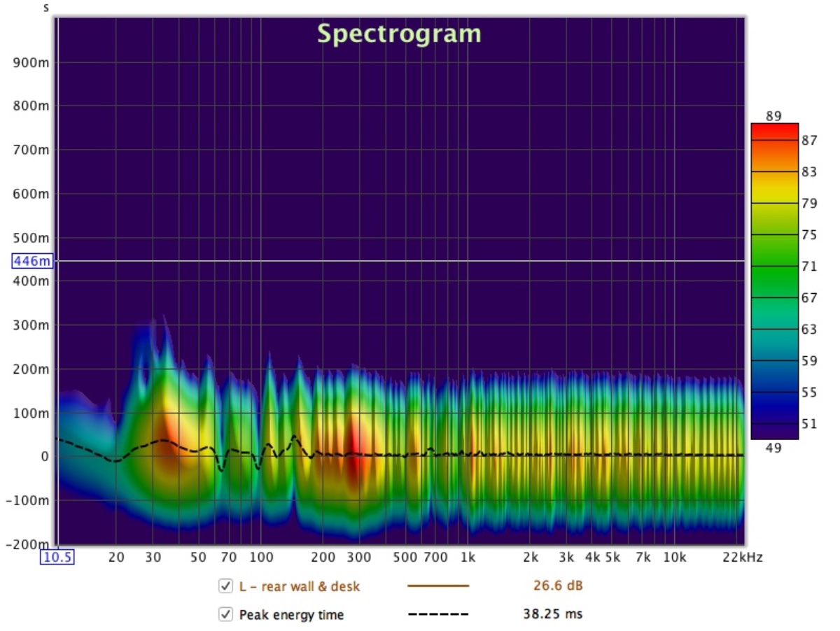Click the orange hotspot near 30 Hz
Screen dimensions: 840x631
(168, 441)
